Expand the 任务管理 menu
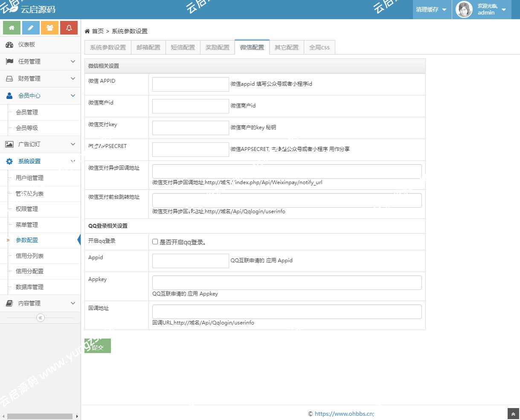 (40, 61)
